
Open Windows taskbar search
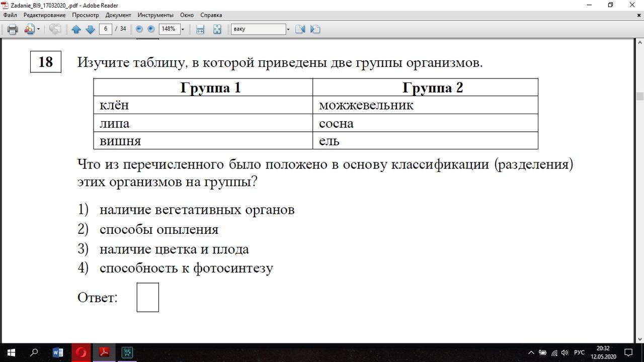click(34, 352)
